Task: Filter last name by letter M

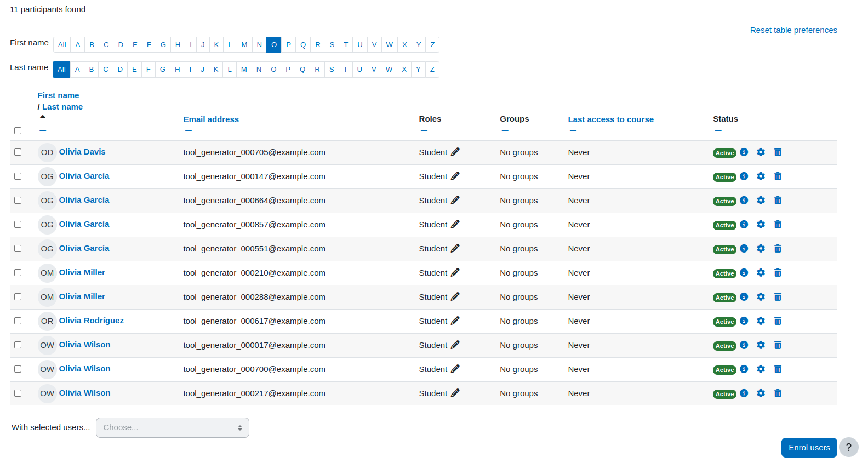Action: 244,69
